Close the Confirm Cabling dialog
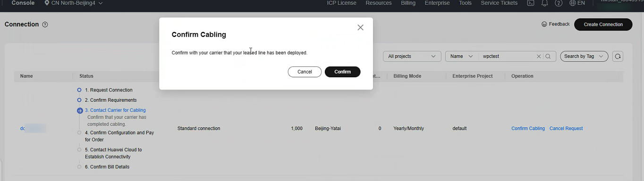 [360, 27]
